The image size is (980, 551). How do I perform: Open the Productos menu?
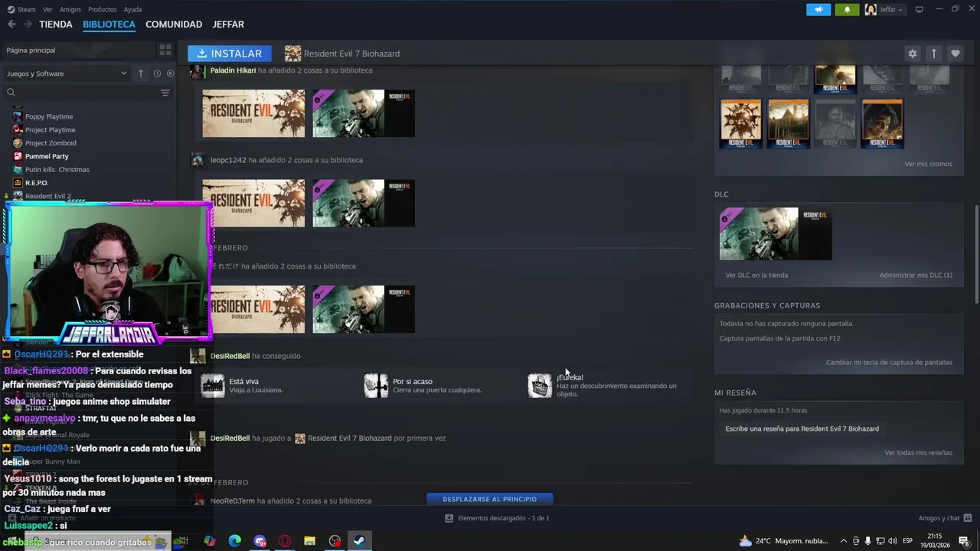(x=102, y=9)
